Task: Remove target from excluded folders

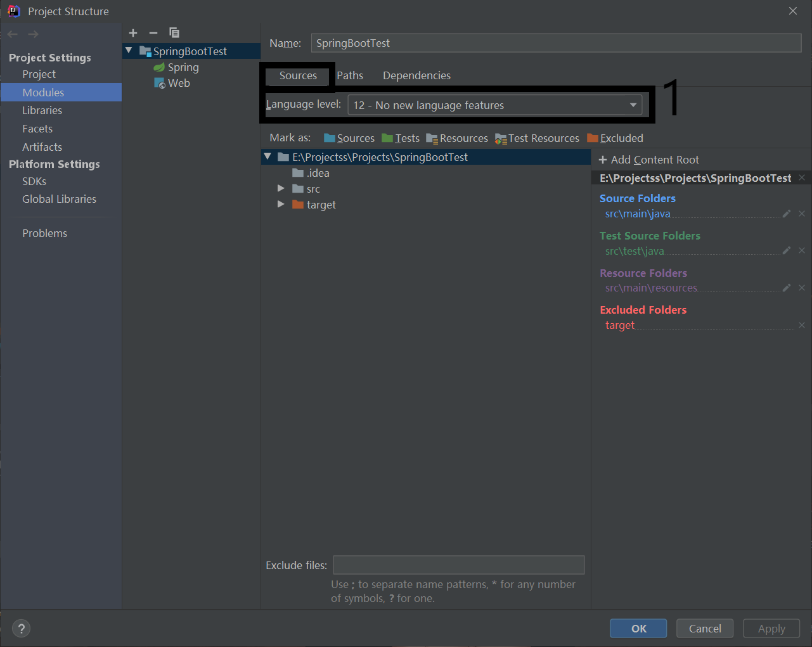Action: 802,325
